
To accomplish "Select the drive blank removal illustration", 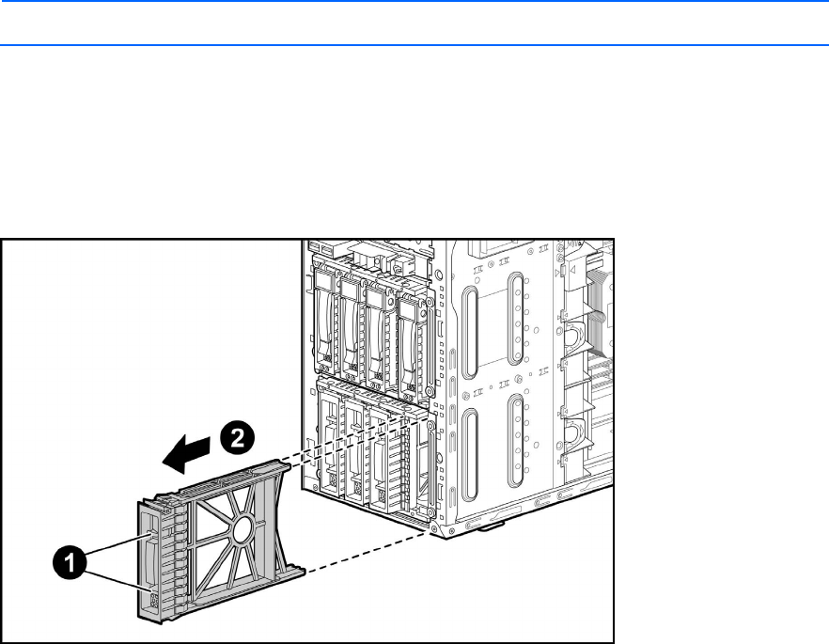I will (x=307, y=441).
